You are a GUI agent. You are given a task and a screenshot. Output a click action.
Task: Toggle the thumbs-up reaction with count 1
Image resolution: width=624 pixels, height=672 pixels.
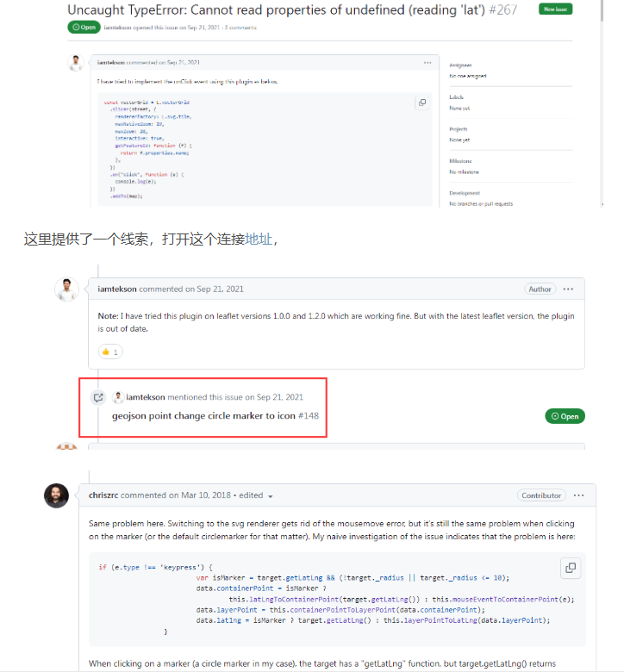[x=110, y=352]
